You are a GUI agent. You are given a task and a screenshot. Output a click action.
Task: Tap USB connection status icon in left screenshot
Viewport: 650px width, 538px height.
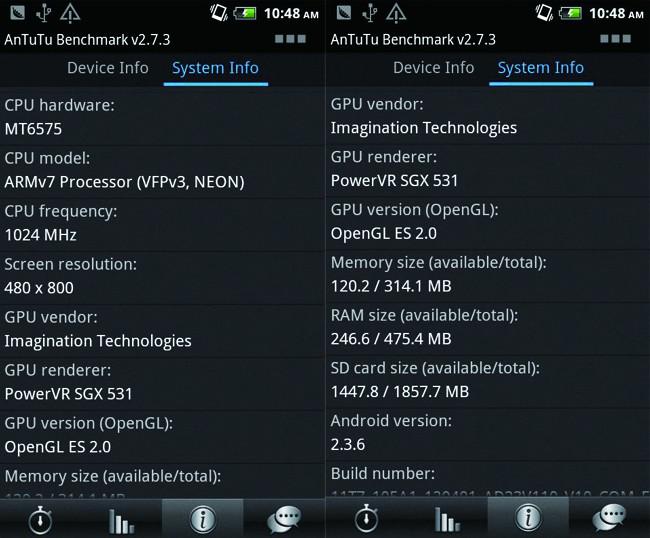click(x=43, y=13)
